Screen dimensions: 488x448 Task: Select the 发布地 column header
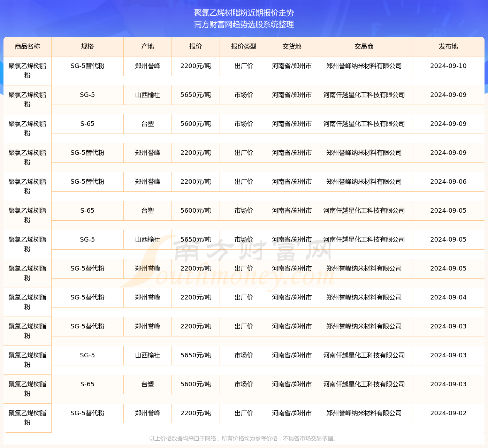[448, 46]
